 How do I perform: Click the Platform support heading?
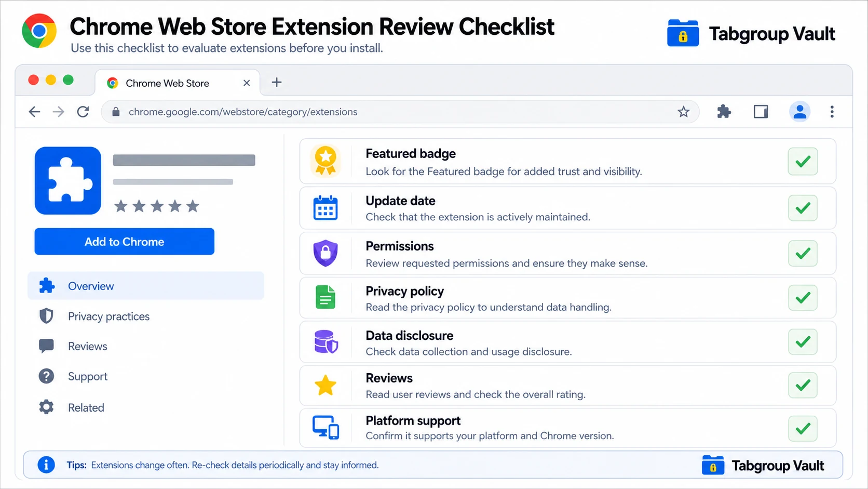(413, 421)
